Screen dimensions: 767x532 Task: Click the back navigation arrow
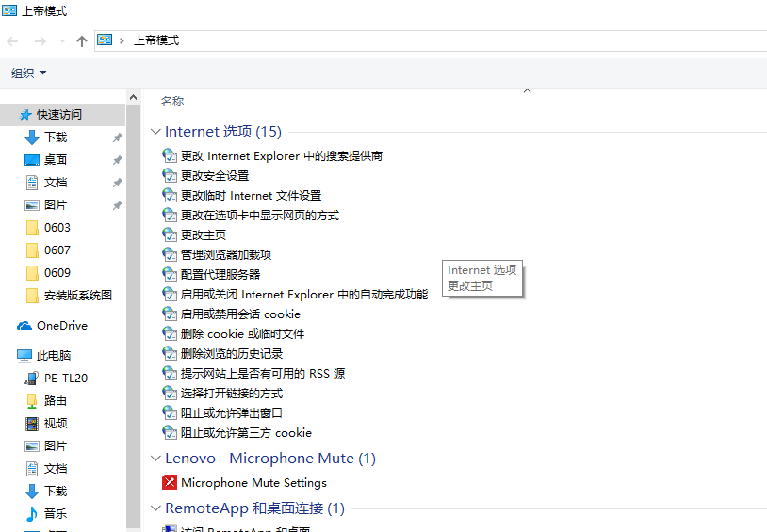coord(12,41)
